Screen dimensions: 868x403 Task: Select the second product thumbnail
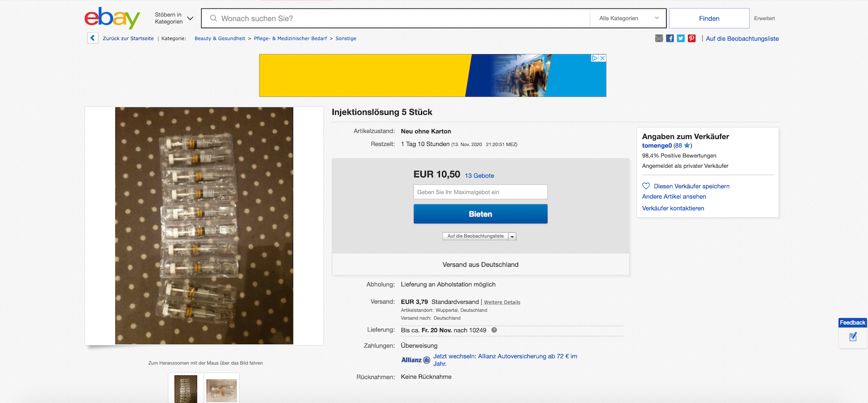click(x=221, y=389)
